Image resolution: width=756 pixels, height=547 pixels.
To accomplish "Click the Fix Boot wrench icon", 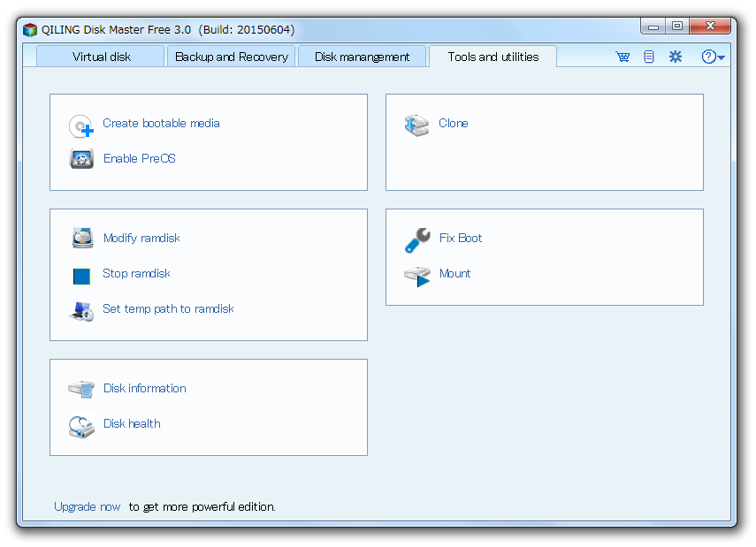I will pyautogui.click(x=417, y=240).
